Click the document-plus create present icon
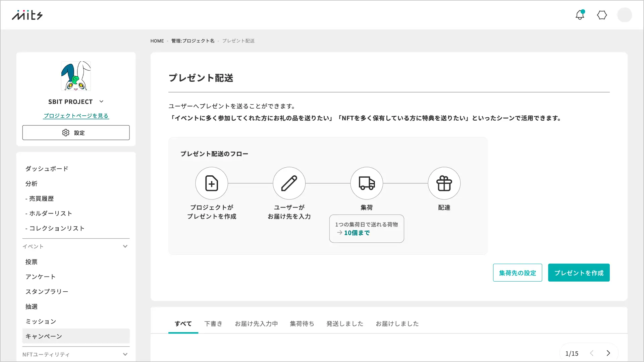This screenshot has height=362, width=644. [211, 183]
